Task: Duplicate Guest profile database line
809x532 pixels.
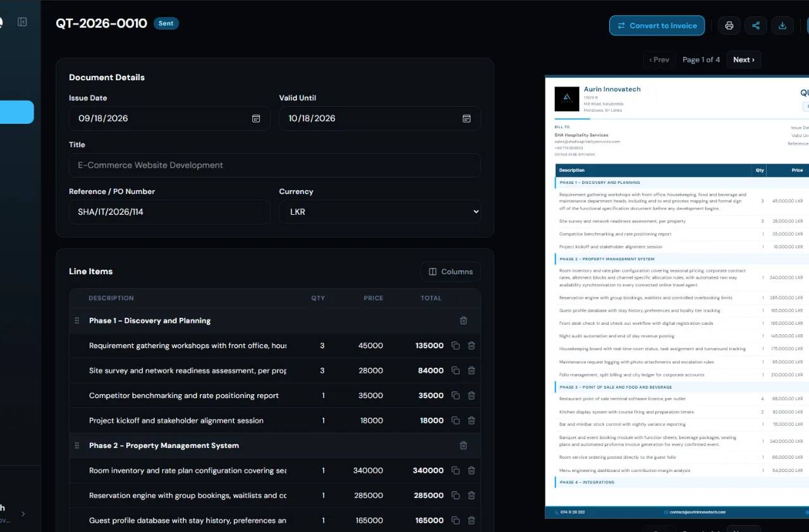Action: point(455,520)
